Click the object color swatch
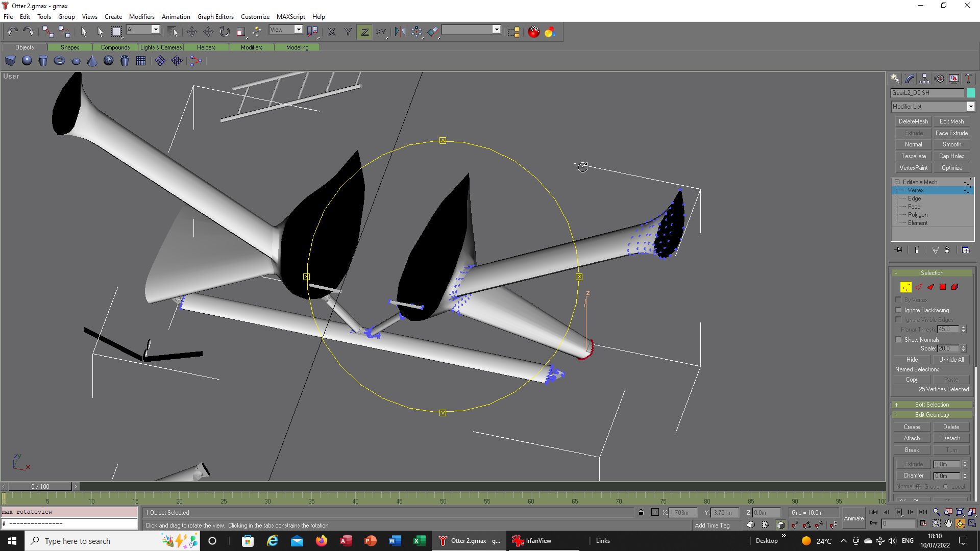Viewport: 980px width, 551px height. click(x=971, y=93)
